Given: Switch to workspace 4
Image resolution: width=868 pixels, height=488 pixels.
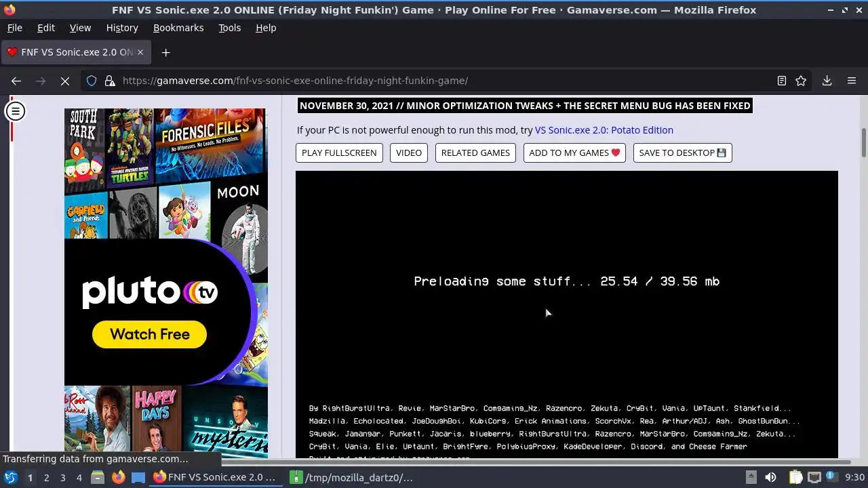Looking at the screenshot, I should [x=79, y=477].
